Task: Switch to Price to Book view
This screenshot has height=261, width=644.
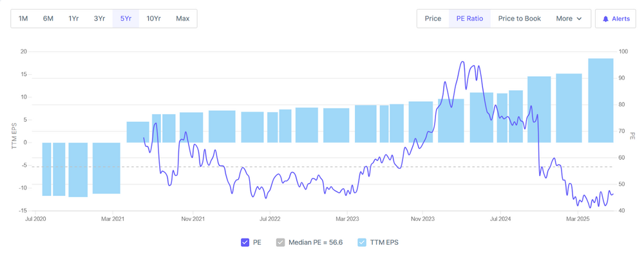Action: pyautogui.click(x=519, y=19)
